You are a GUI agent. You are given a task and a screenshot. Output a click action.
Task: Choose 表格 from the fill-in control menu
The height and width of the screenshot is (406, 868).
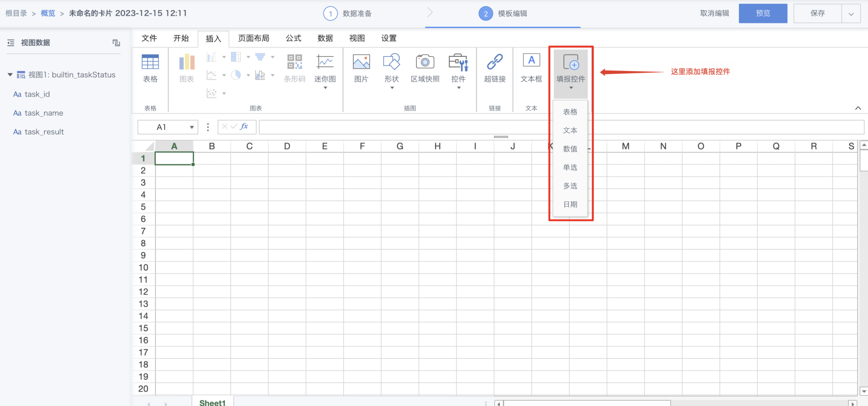coord(570,112)
